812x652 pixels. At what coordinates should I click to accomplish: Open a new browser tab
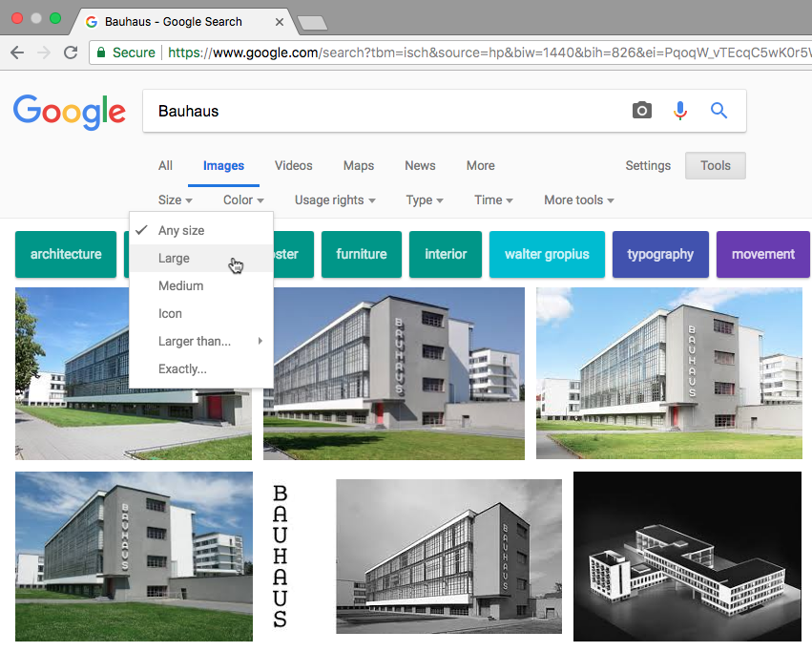tap(312, 22)
